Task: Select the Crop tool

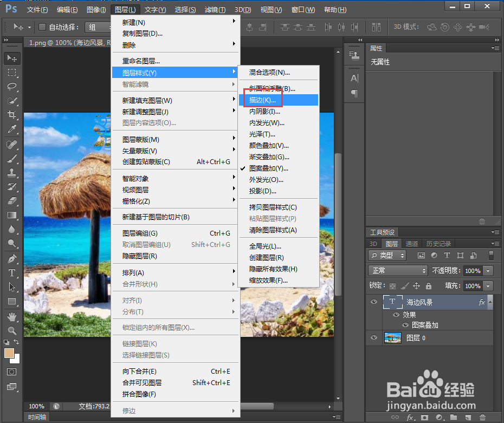Action: [x=12, y=115]
